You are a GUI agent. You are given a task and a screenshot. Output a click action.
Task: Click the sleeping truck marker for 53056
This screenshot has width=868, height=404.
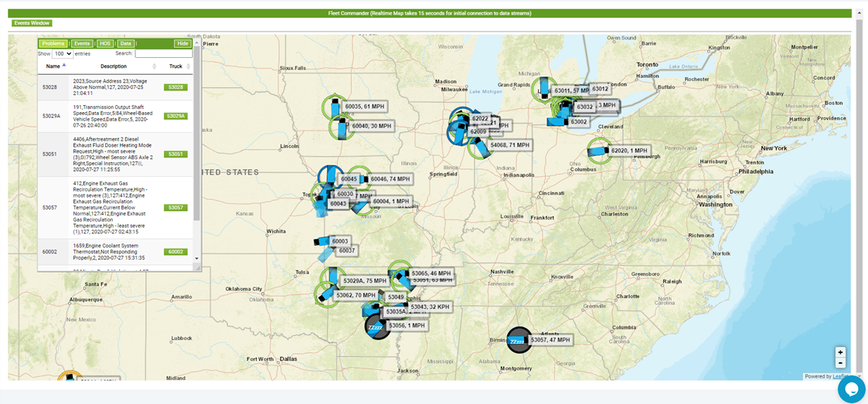tap(377, 326)
